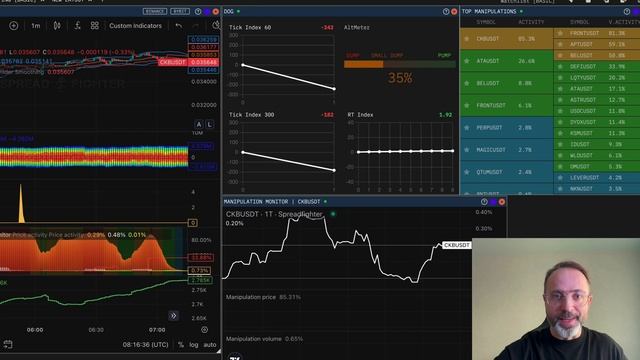Toggle auto scale at chart bottom
Viewport: 640px width, 360px height.
coord(210,345)
